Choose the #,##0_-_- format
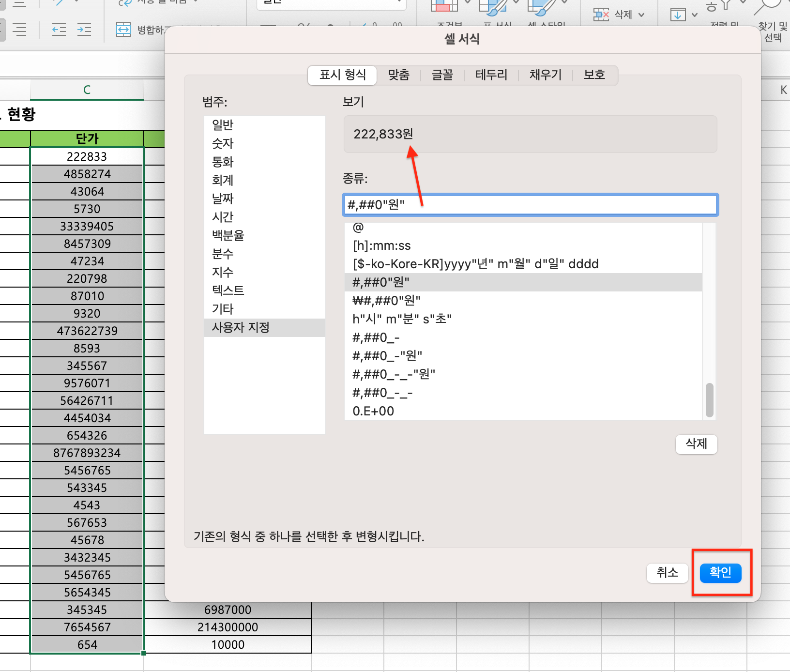Image resolution: width=790 pixels, height=672 pixels. (523, 393)
